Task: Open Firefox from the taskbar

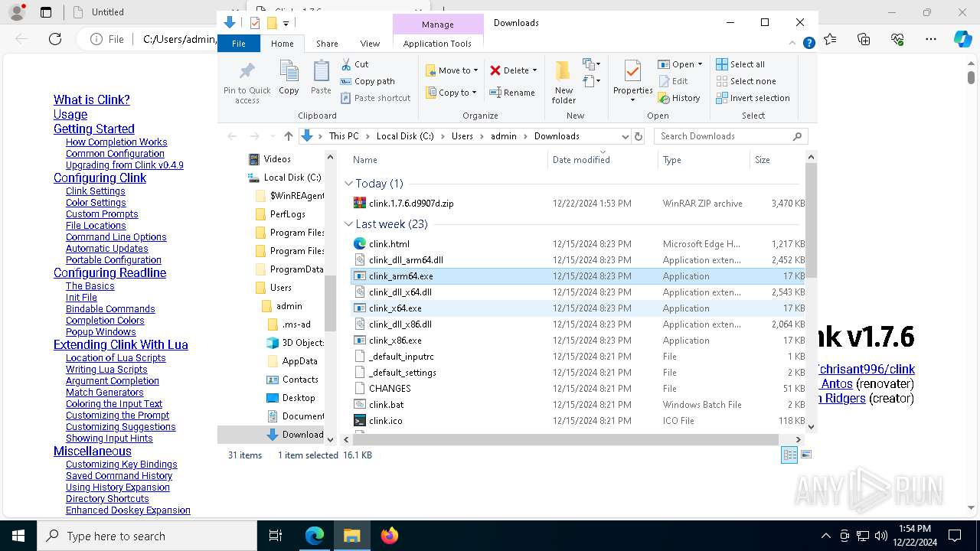Action: 389,536
